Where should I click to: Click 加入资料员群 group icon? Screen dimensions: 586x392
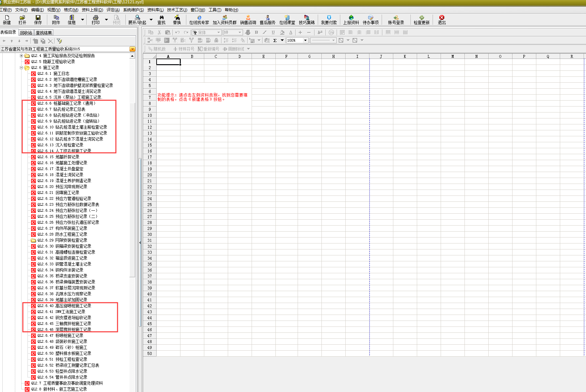(x=225, y=20)
